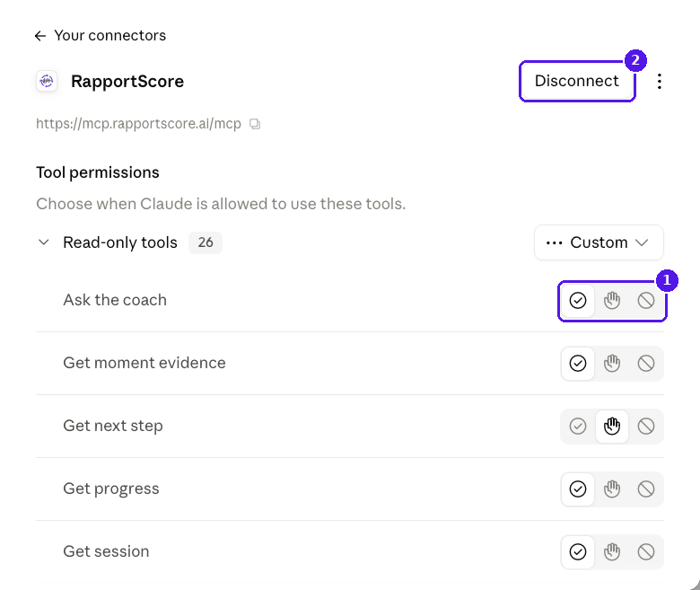700x590 pixels.
Task: Block the Get session tool
Action: [x=646, y=552]
